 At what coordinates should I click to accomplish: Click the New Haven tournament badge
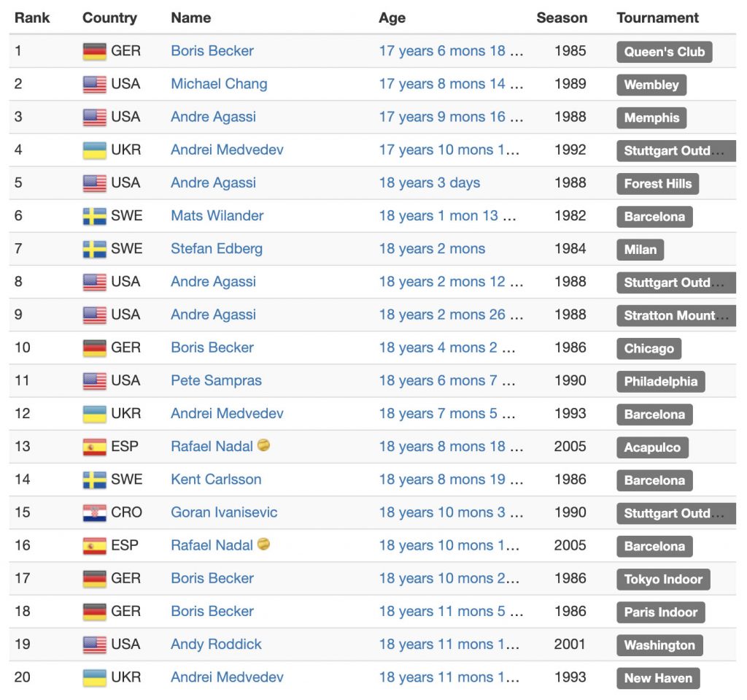point(658,677)
